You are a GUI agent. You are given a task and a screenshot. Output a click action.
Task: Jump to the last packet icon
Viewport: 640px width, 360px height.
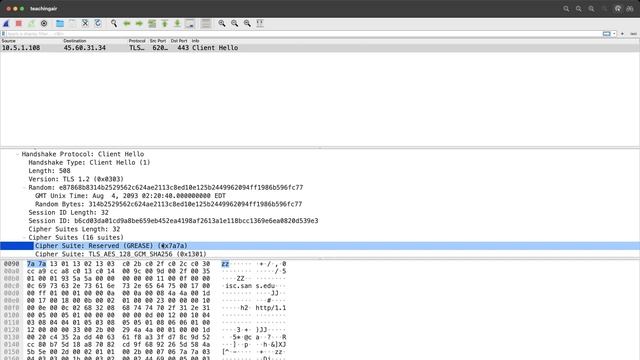pos(177,24)
